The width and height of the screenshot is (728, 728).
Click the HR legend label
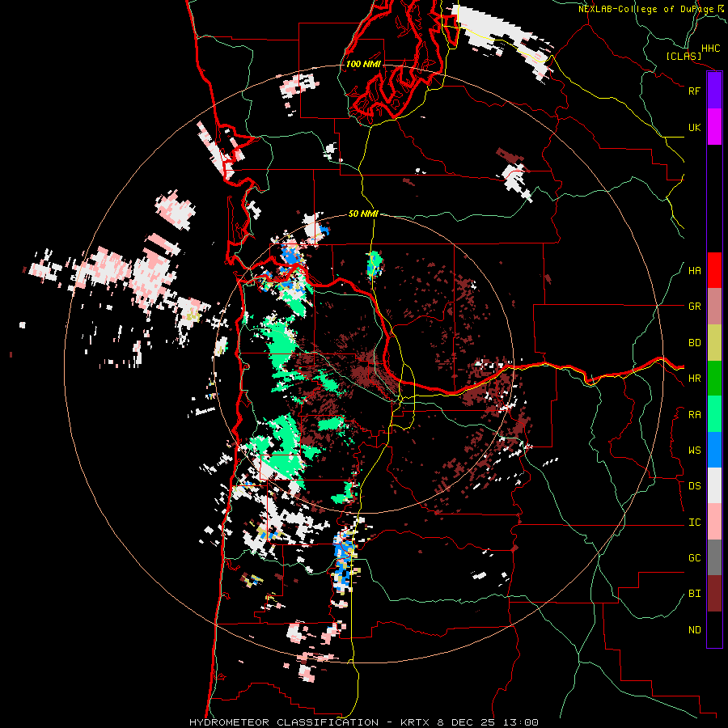click(694, 379)
